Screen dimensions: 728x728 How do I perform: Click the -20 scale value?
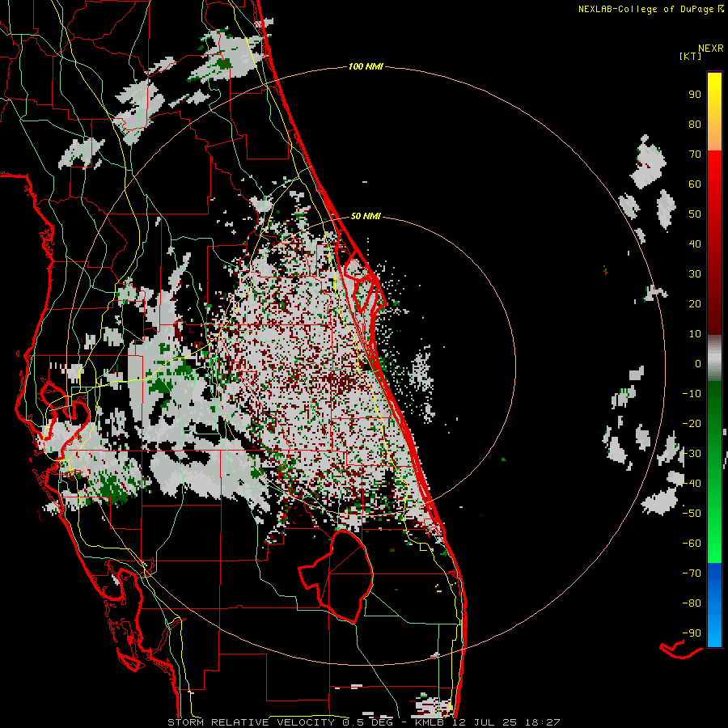coord(692,423)
